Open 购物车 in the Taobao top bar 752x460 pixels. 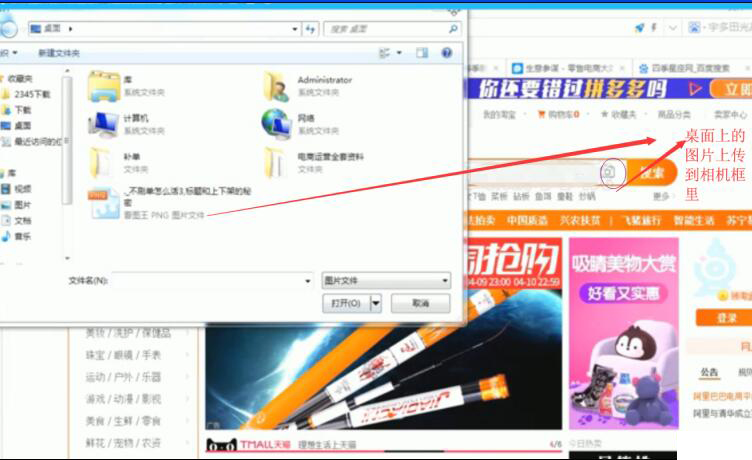pyautogui.click(x=559, y=115)
